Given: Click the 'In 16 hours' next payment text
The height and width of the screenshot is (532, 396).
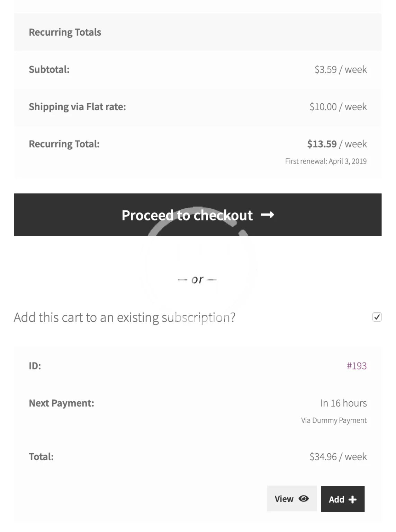Looking at the screenshot, I should [x=343, y=403].
